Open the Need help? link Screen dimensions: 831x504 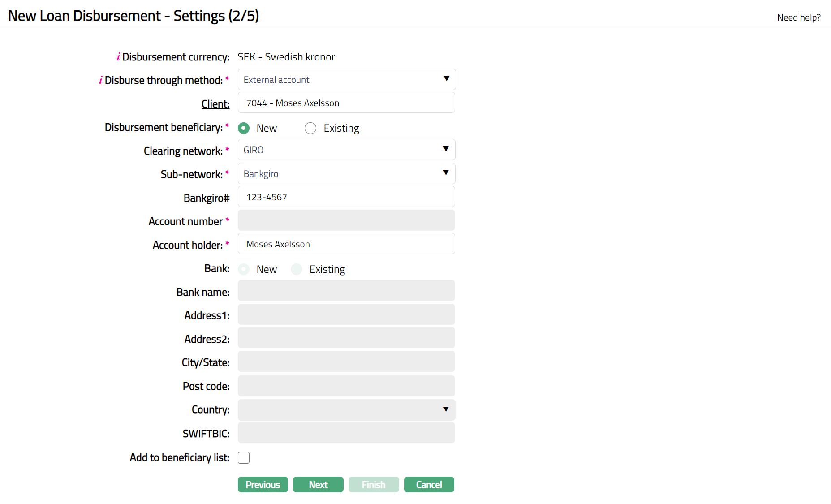click(x=798, y=17)
